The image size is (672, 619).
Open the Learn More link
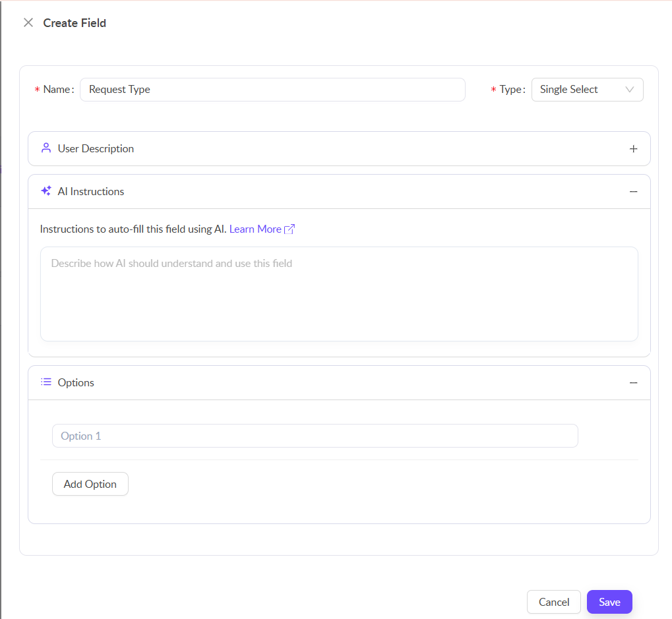coord(255,229)
